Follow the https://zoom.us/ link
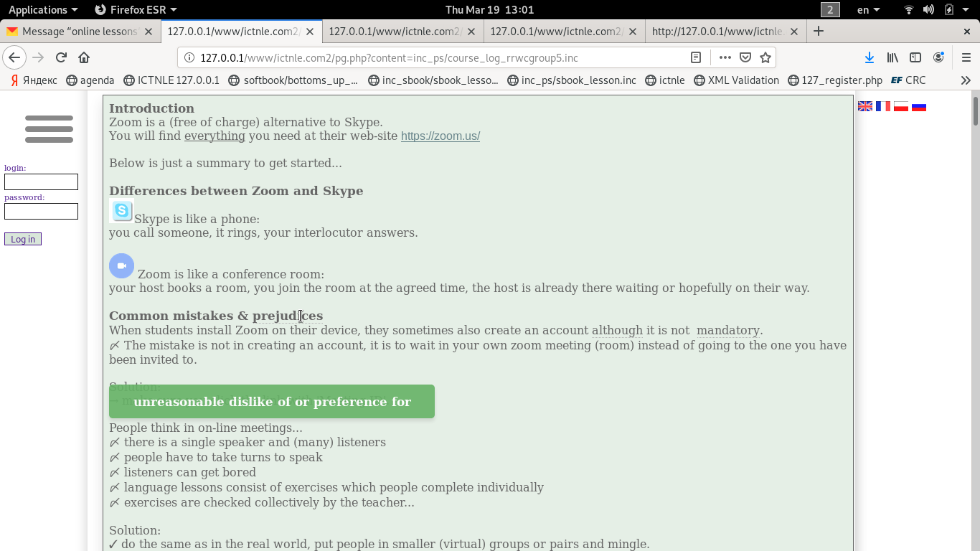This screenshot has width=980, height=551. pos(440,136)
